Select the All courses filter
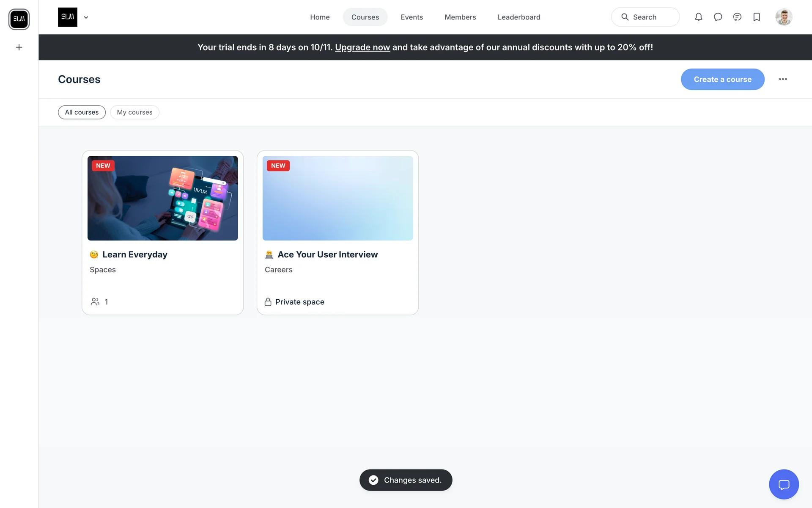Screen dimensions: 812x508 point(82,112)
